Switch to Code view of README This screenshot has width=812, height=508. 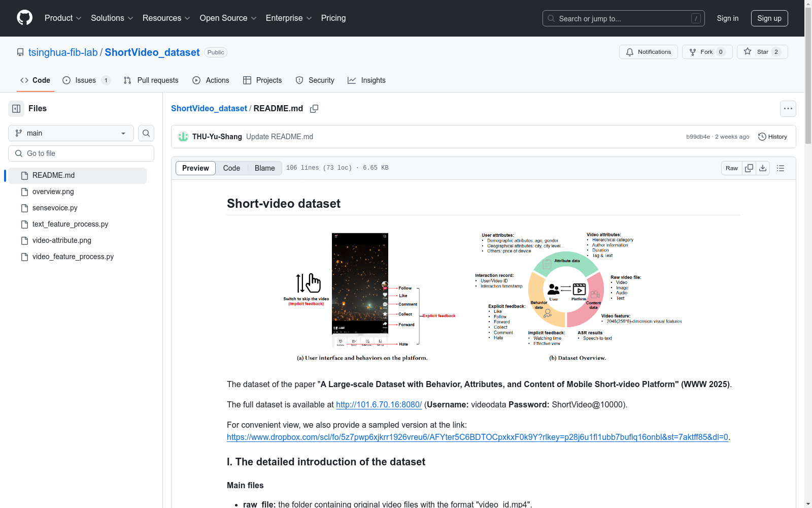[231, 168]
